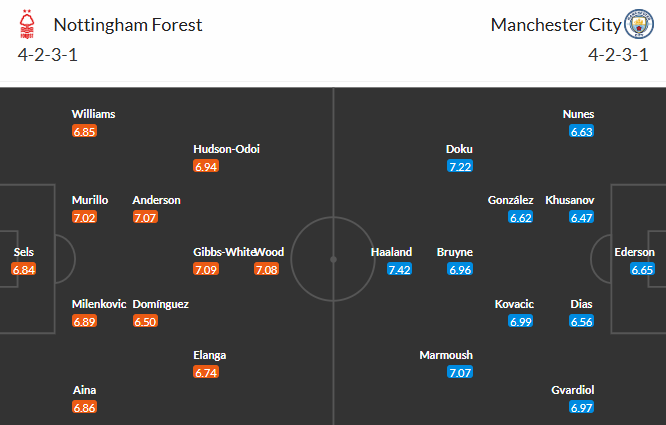
Task: Click Domínguez's 6.50 rating badge
Action: pyautogui.click(x=144, y=321)
